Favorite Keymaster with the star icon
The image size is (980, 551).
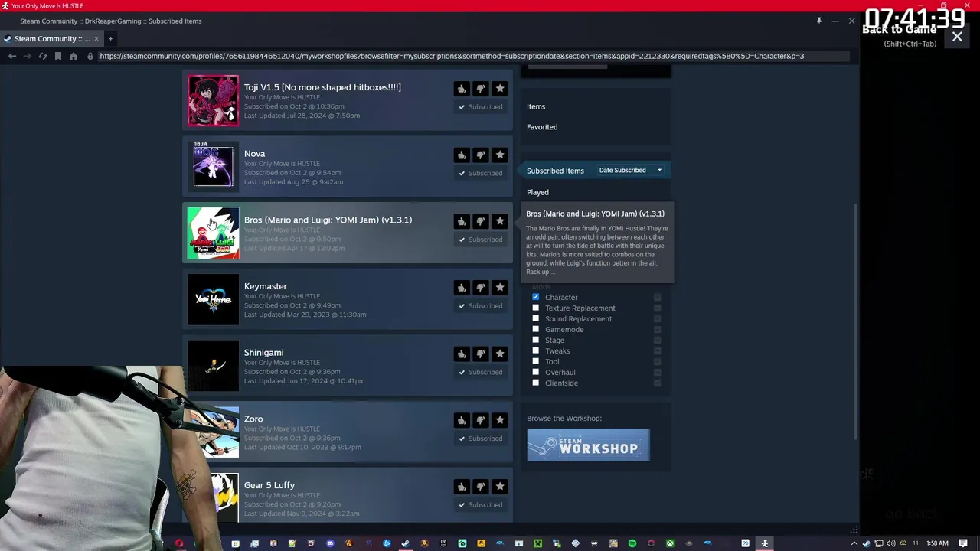[500, 288]
